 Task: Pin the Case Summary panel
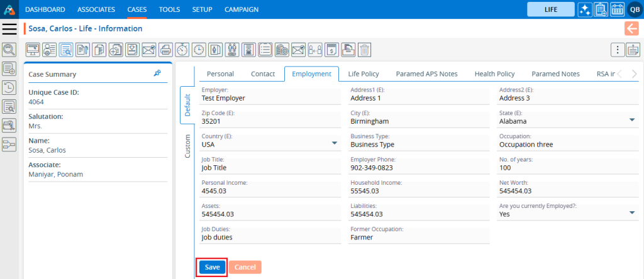157,74
